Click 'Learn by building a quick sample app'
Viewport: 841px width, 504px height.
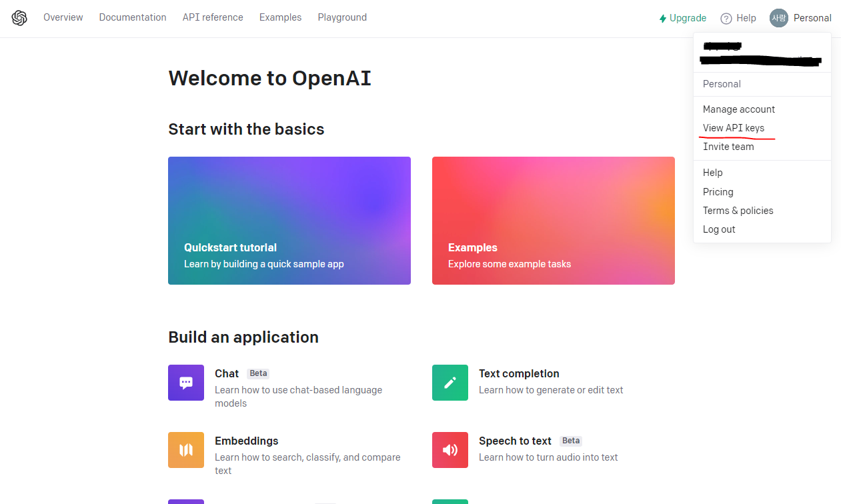[264, 264]
